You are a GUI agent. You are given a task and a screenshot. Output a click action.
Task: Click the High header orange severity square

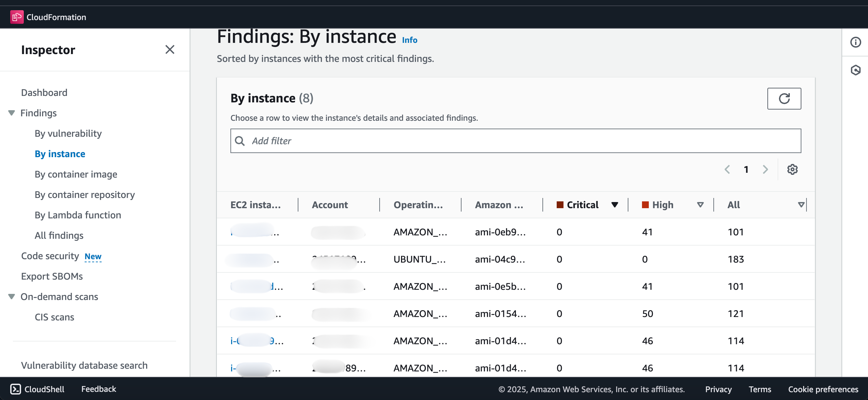(x=645, y=205)
